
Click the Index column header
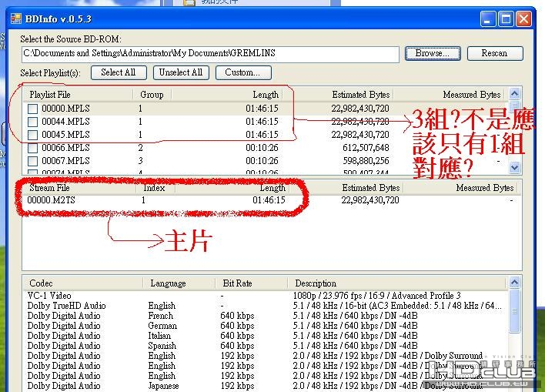click(155, 188)
